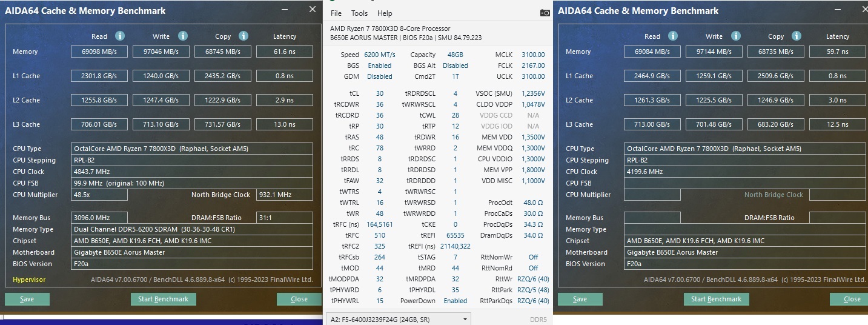
Task: Select L1 Cache Copy field 2509.6 GB/s
Action: [776, 76]
